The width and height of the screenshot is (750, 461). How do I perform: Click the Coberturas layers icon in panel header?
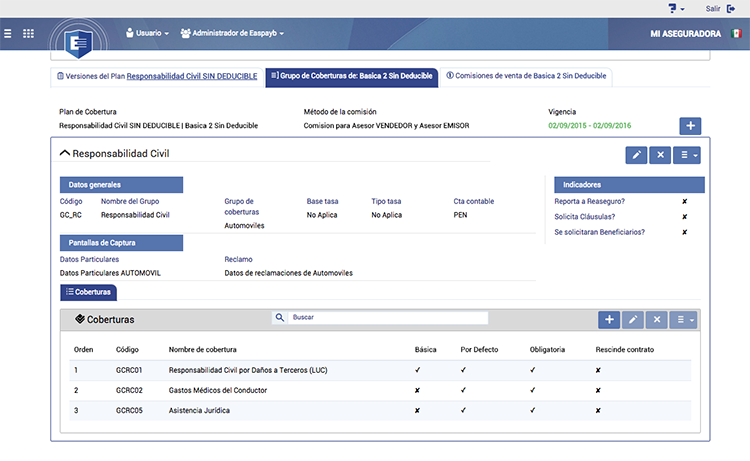(x=80, y=319)
